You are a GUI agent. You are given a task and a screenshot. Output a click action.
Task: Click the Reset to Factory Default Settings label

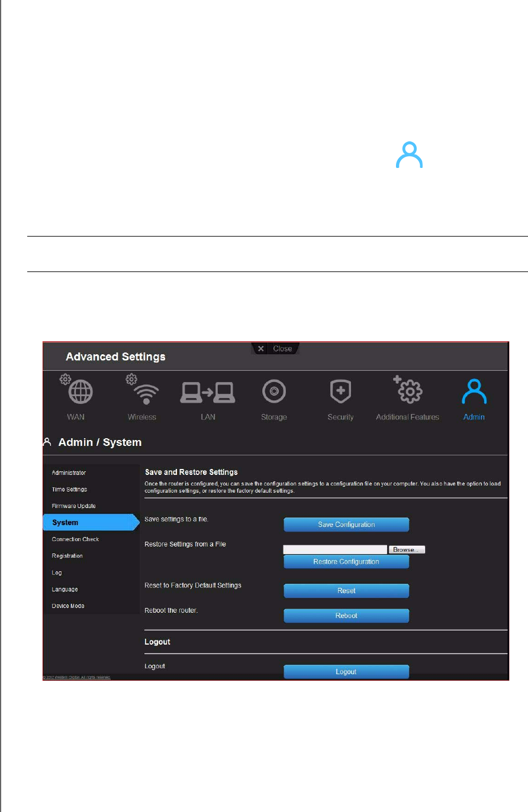[193, 585]
